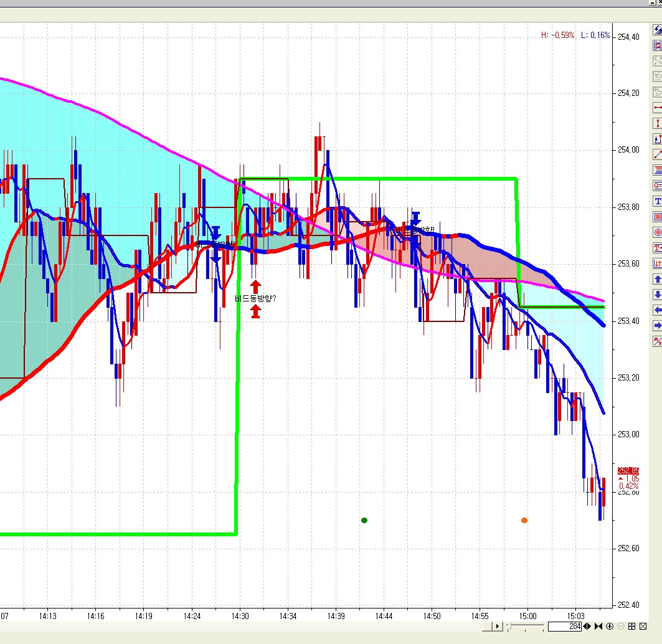Click the red 252.85 current price tag
Screen dimensions: 662x644
pyautogui.click(x=628, y=471)
